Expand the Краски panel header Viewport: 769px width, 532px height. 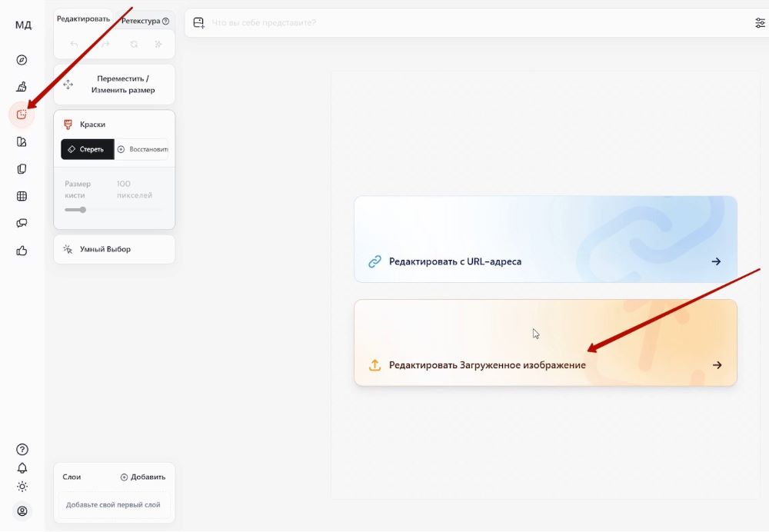click(x=114, y=124)
